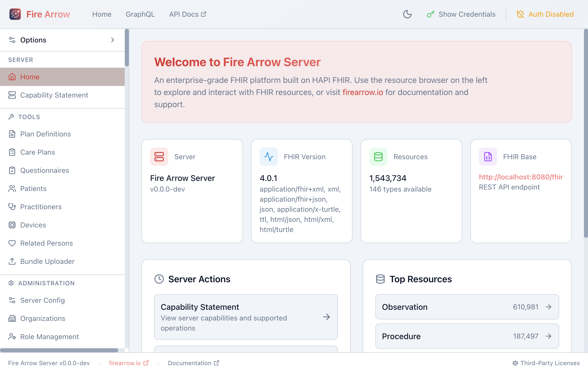Screen dimensions: 588x373
Task: Open the Procedure resource arrow
Action: 549,336
